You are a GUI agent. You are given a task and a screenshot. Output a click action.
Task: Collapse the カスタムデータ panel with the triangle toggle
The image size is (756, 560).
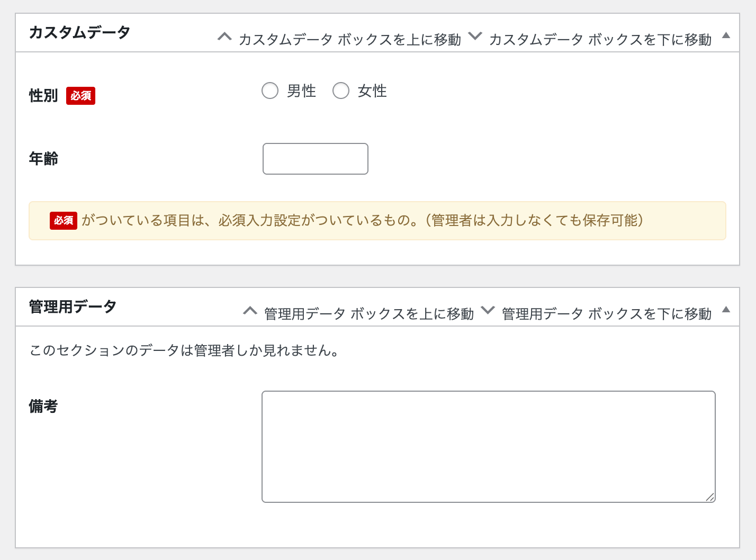click(726, 35)
